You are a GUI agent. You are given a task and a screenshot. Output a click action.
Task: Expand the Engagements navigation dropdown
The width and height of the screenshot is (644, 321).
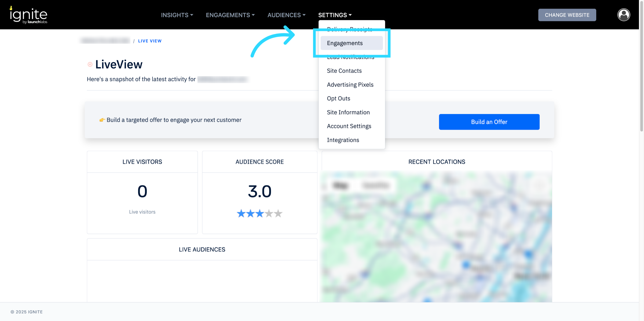(x=230, y=15)
